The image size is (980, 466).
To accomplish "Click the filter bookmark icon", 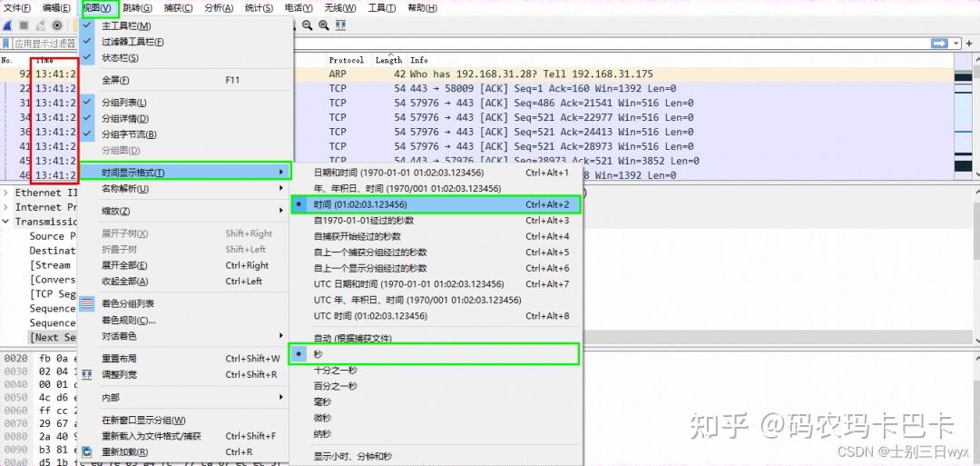I will (x=7, y=43).
